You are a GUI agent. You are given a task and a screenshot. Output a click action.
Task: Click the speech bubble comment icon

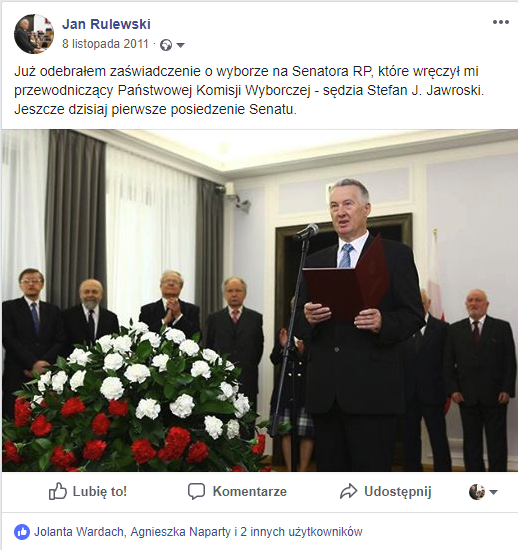(x=196, y=491)
